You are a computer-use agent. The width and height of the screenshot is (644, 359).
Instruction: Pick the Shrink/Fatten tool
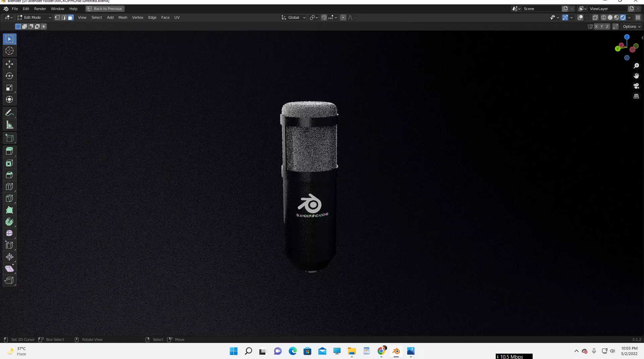coord(9,257)
